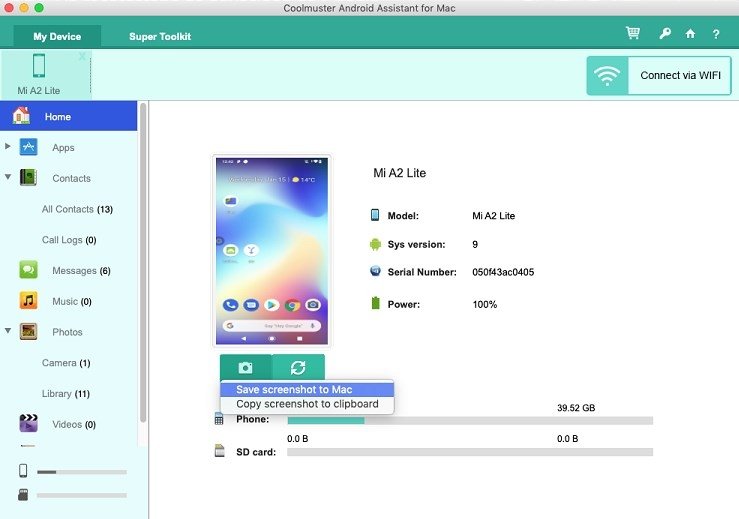Choose Save screenshot to Mac

point(307,389)
